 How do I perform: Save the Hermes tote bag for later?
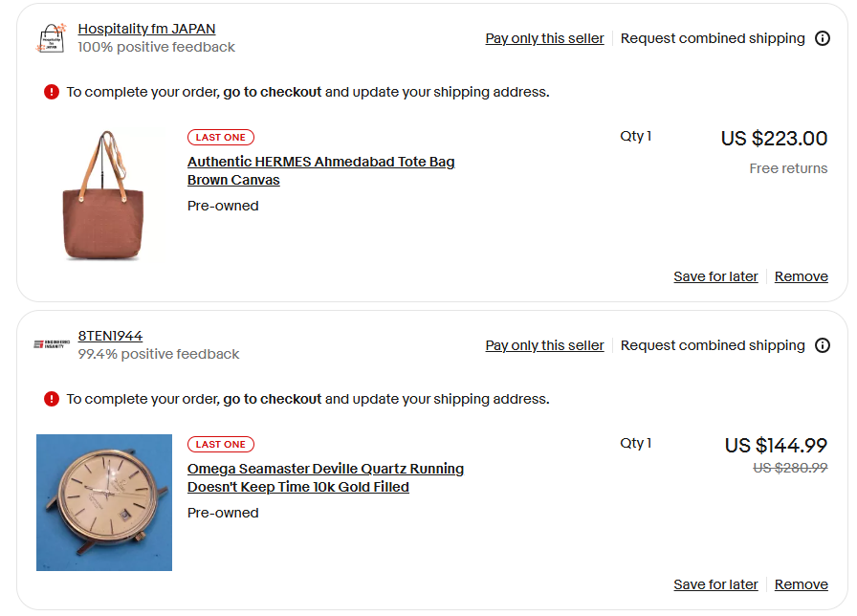(x=715, y=275)
